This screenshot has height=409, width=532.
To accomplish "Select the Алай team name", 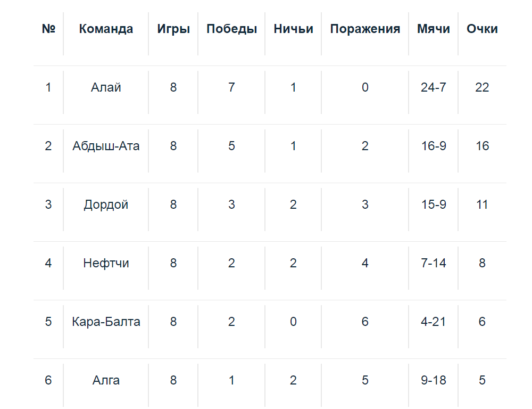I will coord(106,87).
